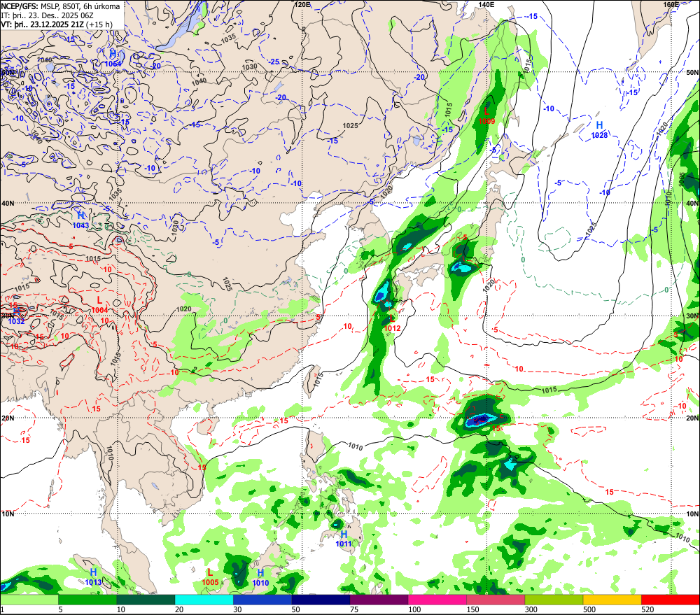Screen dimensions: 700x615
Task: Click the valid time text 'VT: þri.. 23.12.2025 21Z (+15 h)'
Action: 57,24
